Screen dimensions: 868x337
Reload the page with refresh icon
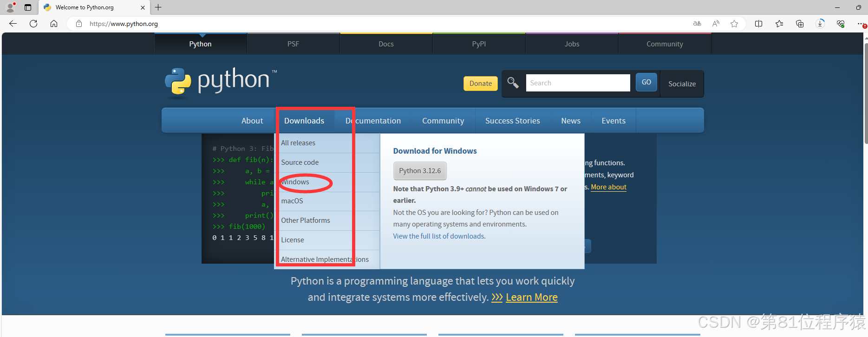(33, 24)
